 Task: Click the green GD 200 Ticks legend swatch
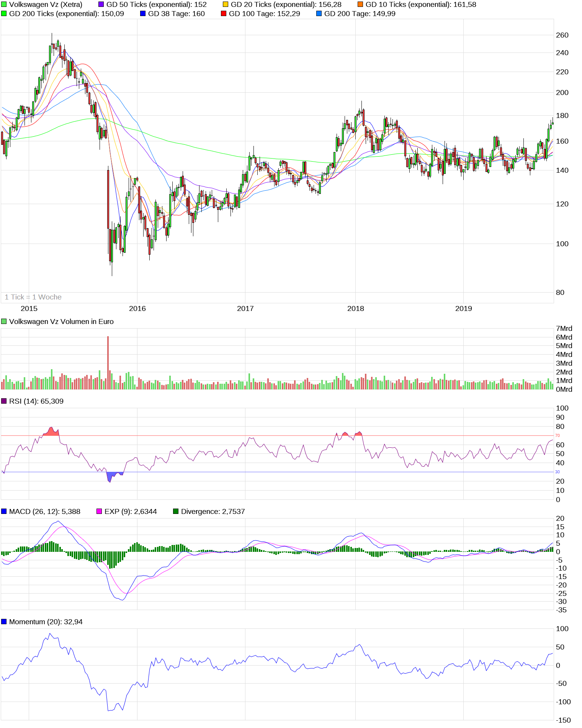(x=4, y=14)
